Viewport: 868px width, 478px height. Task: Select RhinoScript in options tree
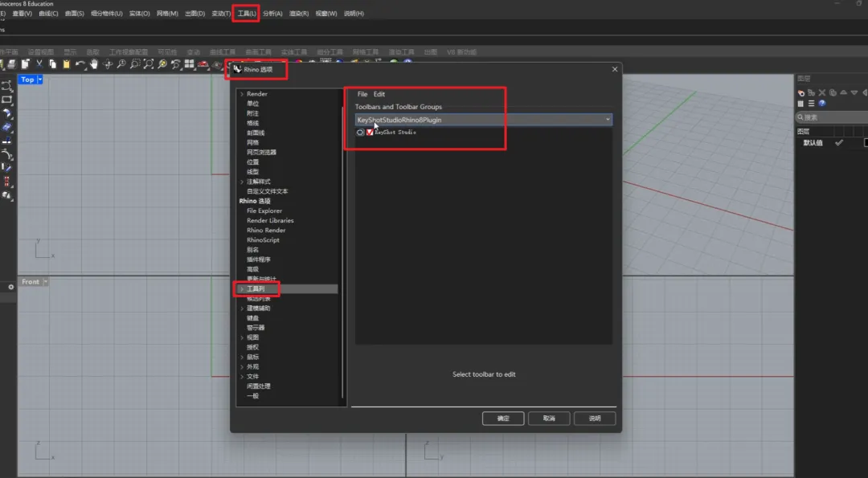(263, 240)
